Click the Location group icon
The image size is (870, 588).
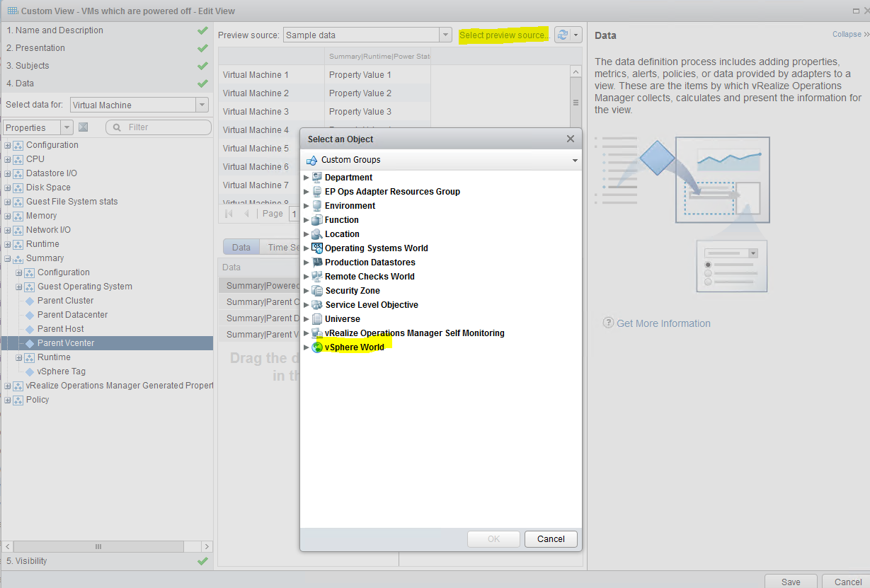pos(317,234)
